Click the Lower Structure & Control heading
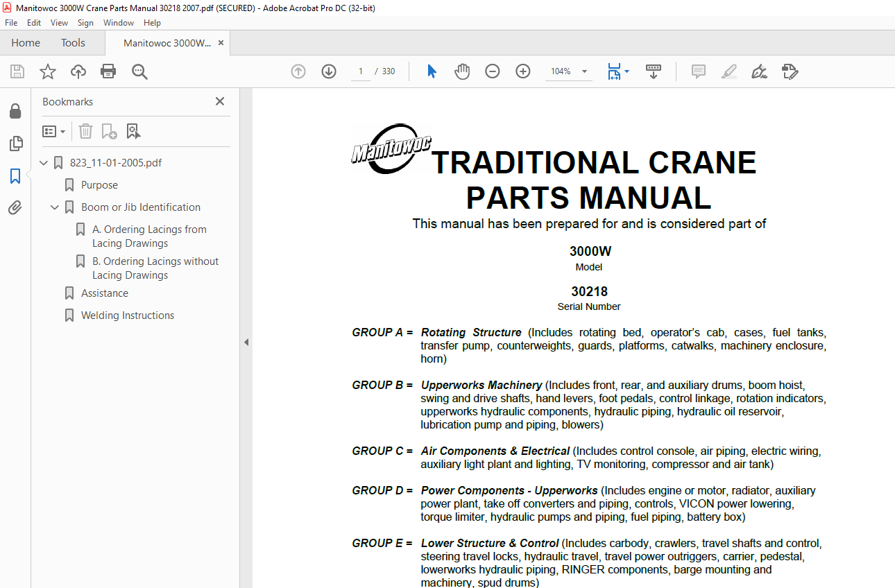 click(490, 544)
